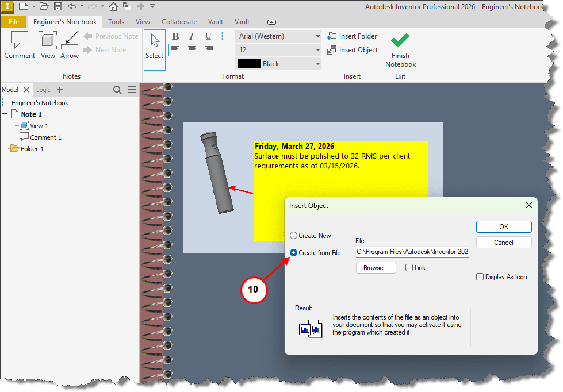Select Folder 1 in browser tree
This screenshot has height=392, width=563.
pyautogui.click(x=27, y=149)
